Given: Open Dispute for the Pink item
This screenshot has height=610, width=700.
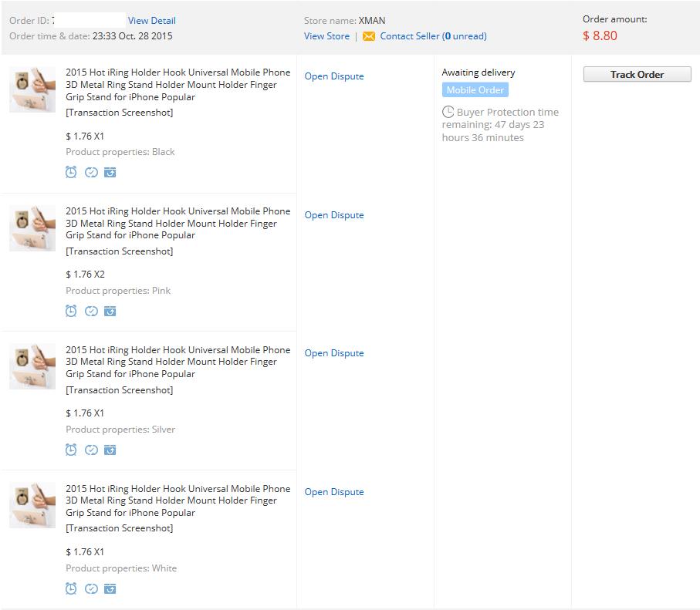Looking at the screenshot, I should pyautogui.click(x=334, y=215).
